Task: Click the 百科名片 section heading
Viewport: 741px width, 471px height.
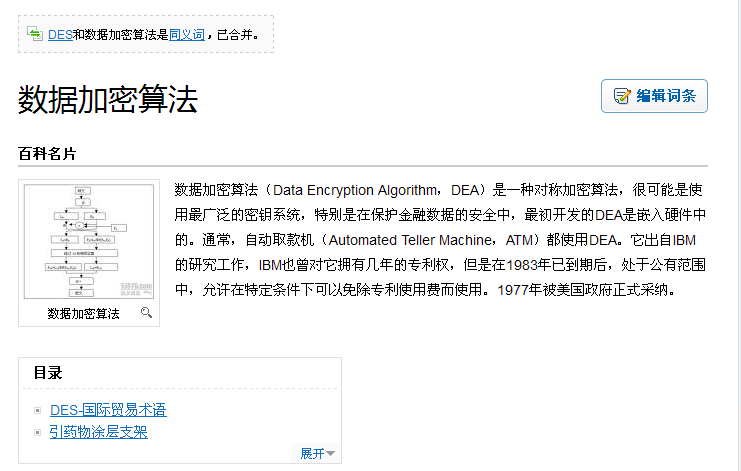Action: pos(47,154)
